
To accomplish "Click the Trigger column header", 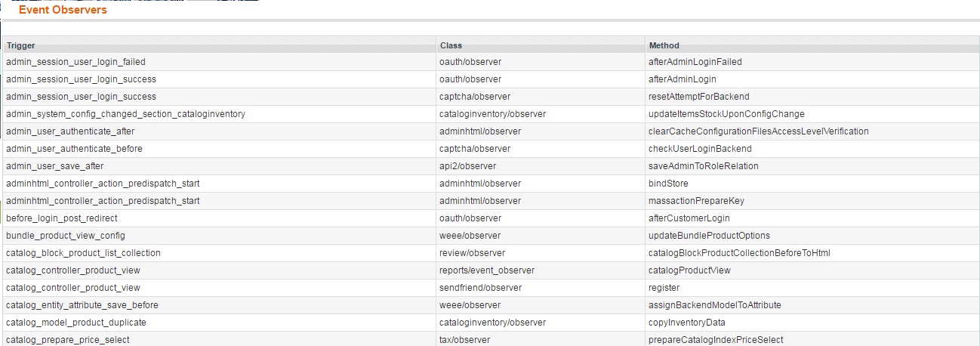I will click(20, 45).
